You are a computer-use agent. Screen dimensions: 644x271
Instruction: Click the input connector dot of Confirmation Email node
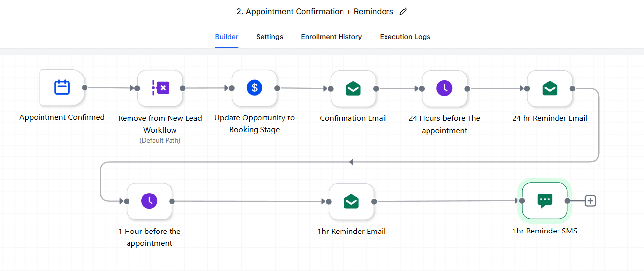pyautogui.click(x=331, y=89)
